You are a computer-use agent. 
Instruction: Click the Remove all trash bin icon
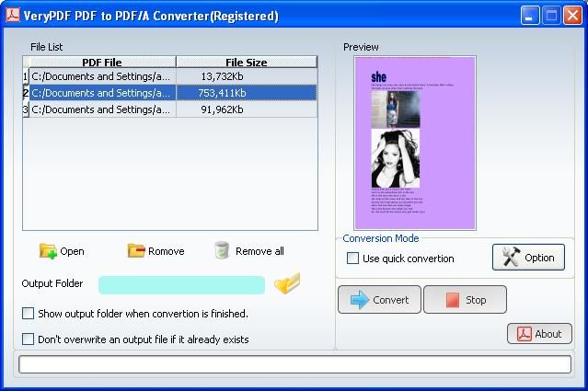(x=222, y=250)
